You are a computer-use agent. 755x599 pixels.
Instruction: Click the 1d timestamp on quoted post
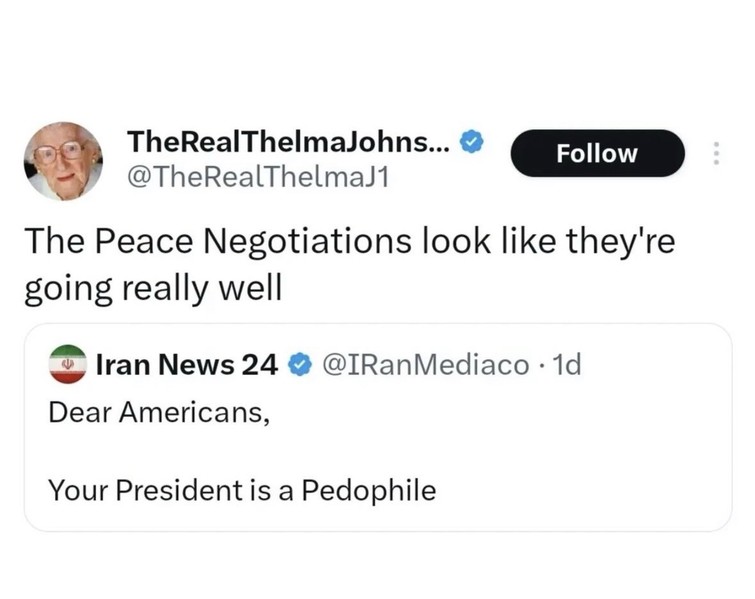tap(566, 365)
